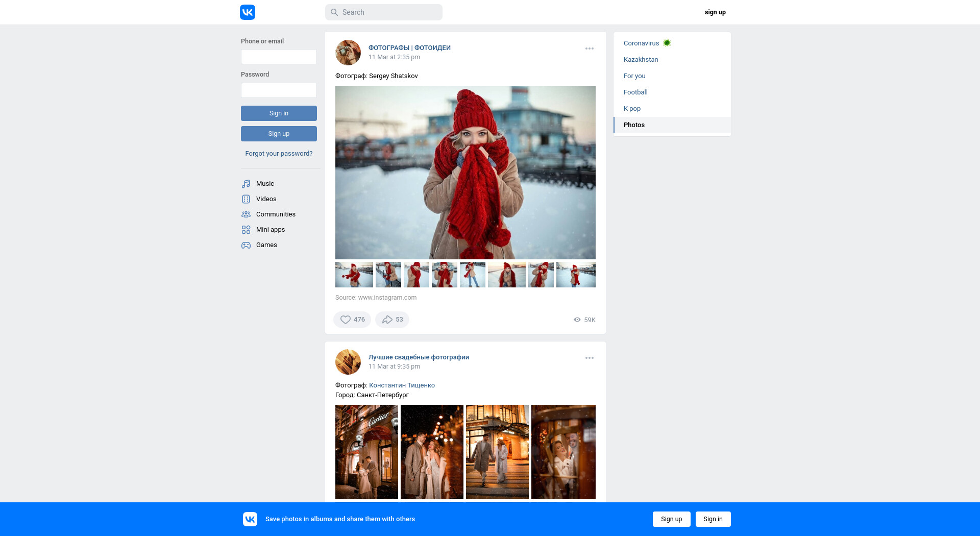Click the search magnifier icon

pos(334,12)
